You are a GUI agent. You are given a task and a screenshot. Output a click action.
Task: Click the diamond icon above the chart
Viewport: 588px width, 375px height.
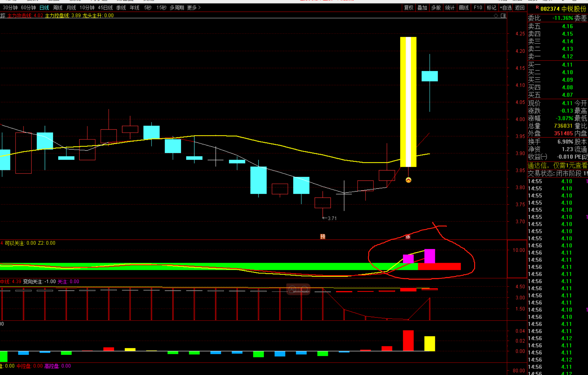[x=496, y=16]
